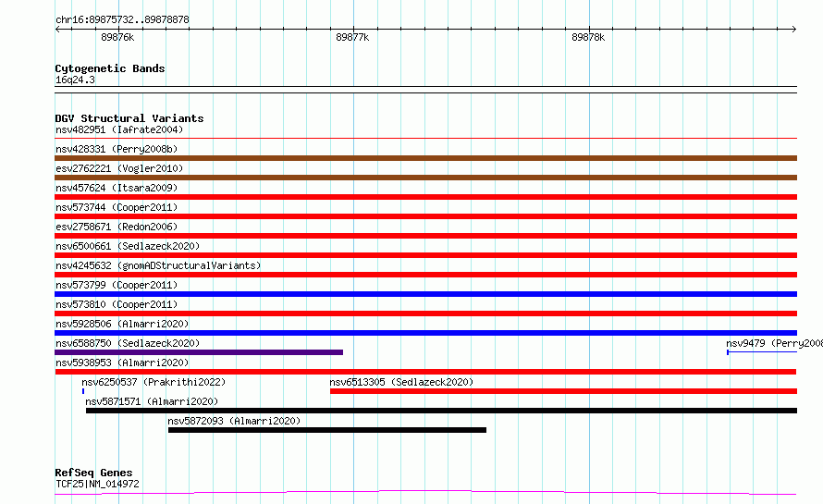Click the 89876k ruler tick label
Viewport: 823px width, 504px height.
click(117, 37)
